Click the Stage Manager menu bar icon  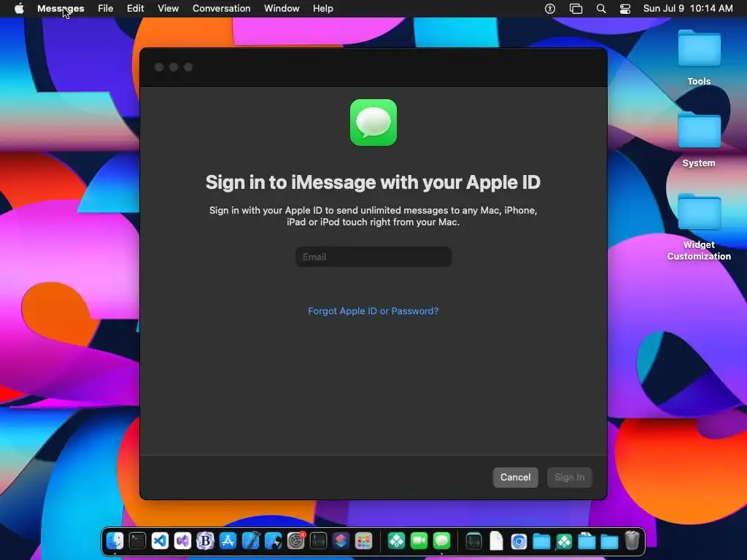[576, 9]
